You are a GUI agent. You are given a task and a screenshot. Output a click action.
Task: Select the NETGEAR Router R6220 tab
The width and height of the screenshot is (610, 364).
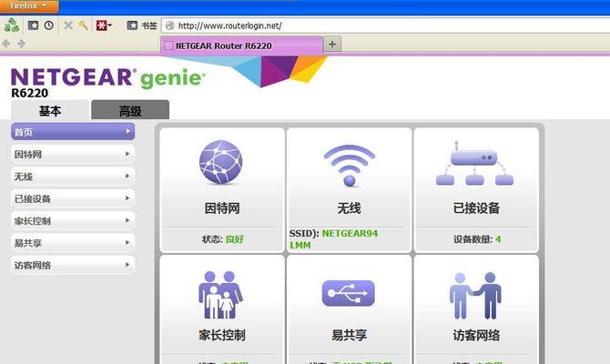(241, 45)
